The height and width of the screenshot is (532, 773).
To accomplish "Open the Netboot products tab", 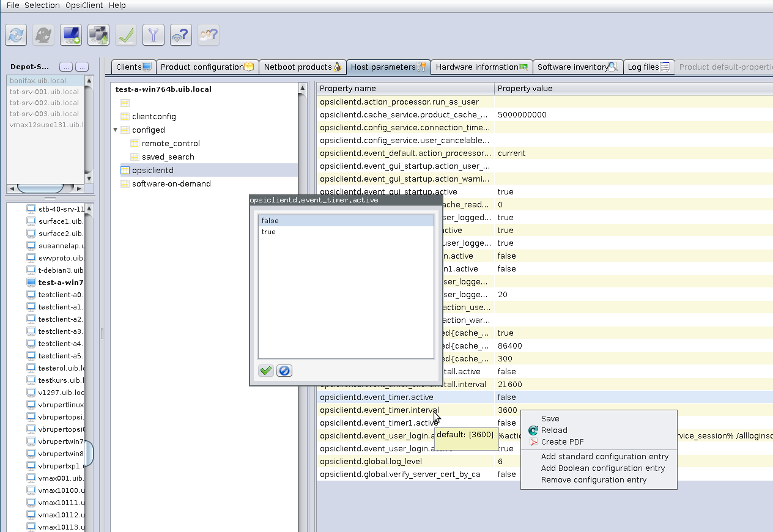I will pos(302,67).
